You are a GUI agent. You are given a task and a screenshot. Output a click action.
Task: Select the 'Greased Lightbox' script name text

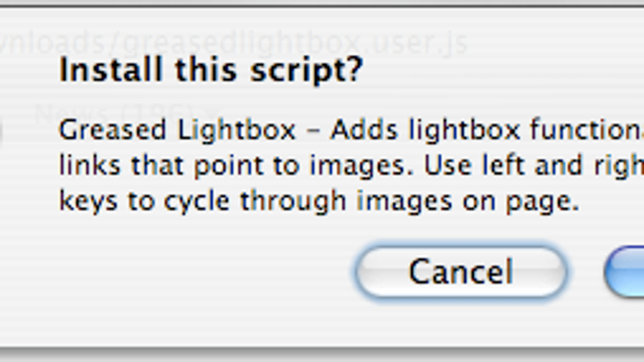(178, 131)
